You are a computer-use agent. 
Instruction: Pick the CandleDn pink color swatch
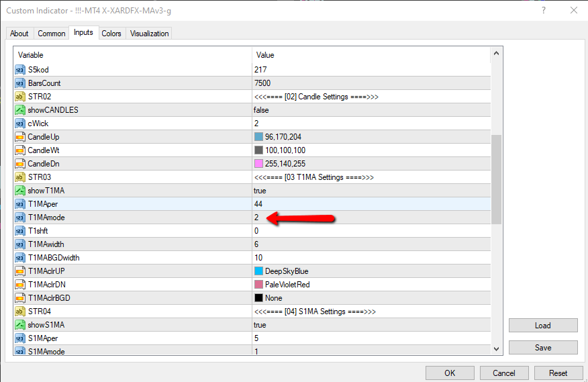click(x=258, y=164)
